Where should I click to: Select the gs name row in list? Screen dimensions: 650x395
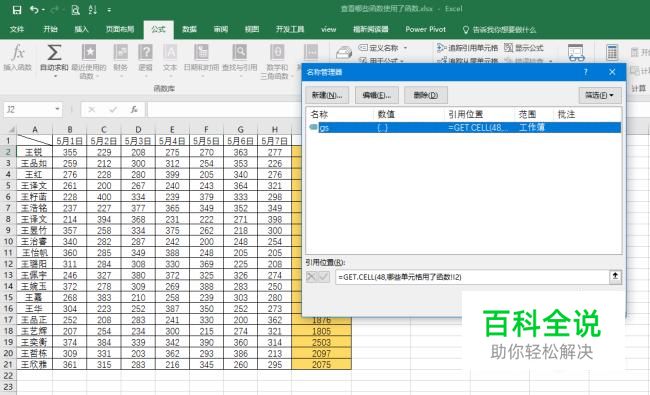click(x=464, y=128)
